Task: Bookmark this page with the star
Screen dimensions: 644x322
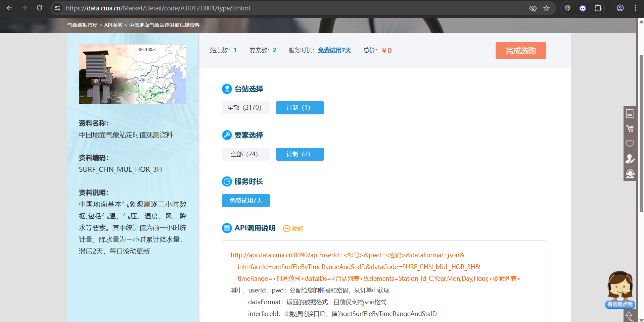Action: (x=547, y=8)
